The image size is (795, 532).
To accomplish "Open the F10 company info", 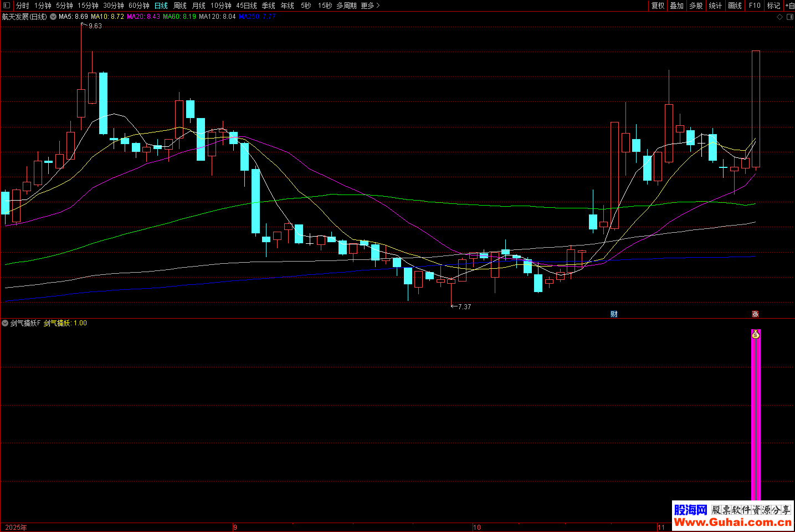I will pyautogui.click(x=755, y=6).
